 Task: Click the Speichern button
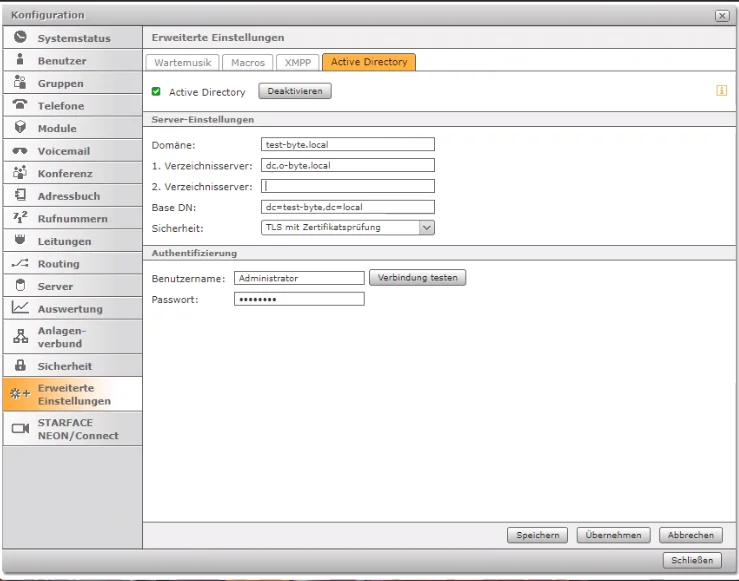(x=538, y=535)
